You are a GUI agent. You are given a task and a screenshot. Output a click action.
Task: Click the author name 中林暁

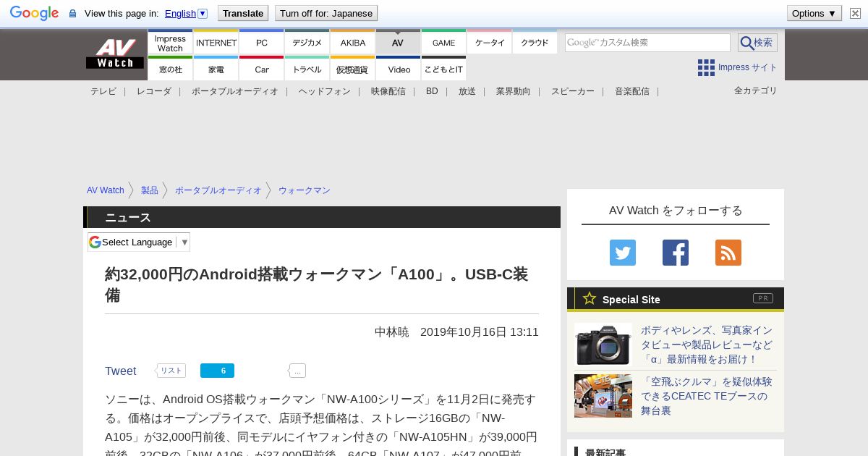(x=392, y=332)
